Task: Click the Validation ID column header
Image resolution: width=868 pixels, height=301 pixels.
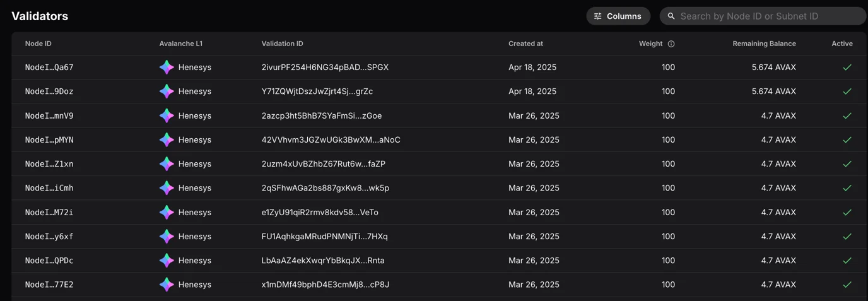Action: 282,44
